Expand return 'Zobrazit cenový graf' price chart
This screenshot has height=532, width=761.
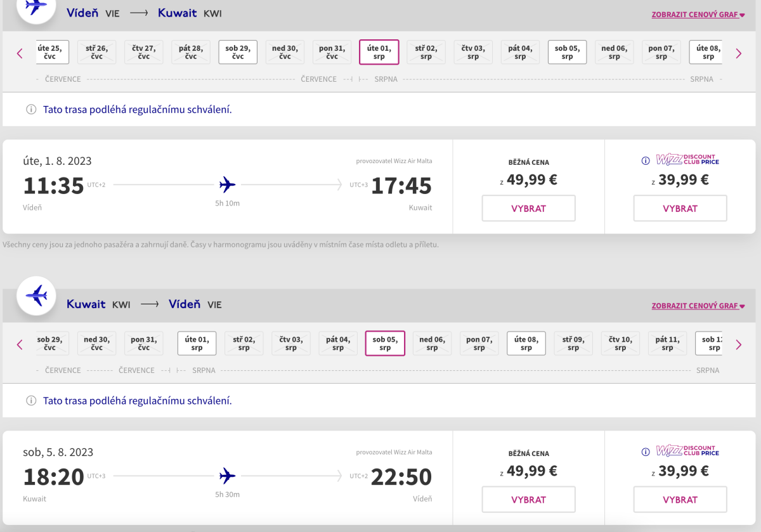(x=698, y=306)
